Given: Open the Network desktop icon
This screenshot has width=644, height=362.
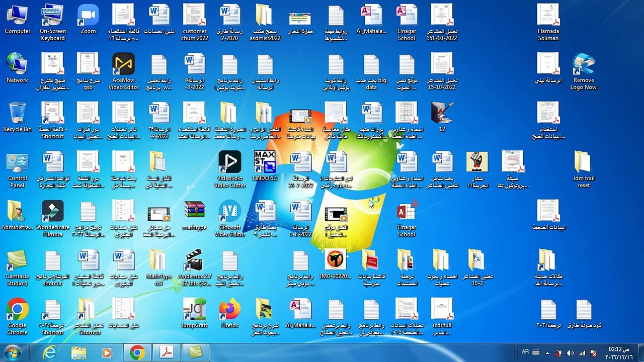Looking at the screenshot, I should tap(17, 69).
